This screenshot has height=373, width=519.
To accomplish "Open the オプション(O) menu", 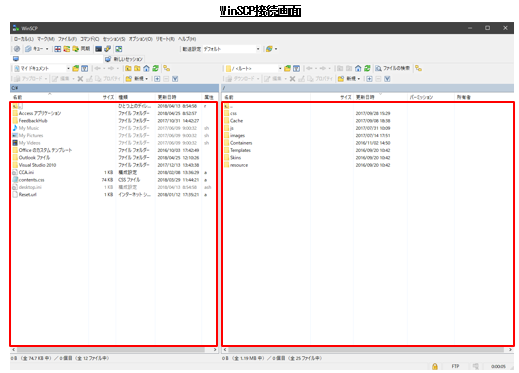I will [x=140, y=39].
